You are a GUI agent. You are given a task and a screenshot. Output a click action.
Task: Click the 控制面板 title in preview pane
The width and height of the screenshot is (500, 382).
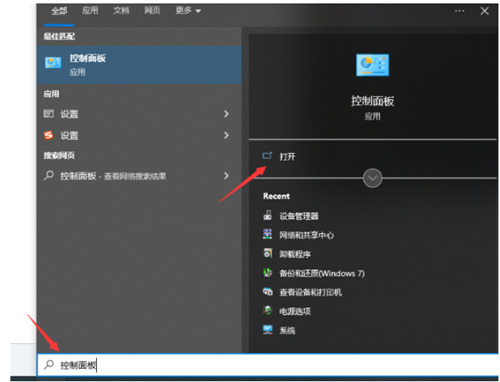372,101
